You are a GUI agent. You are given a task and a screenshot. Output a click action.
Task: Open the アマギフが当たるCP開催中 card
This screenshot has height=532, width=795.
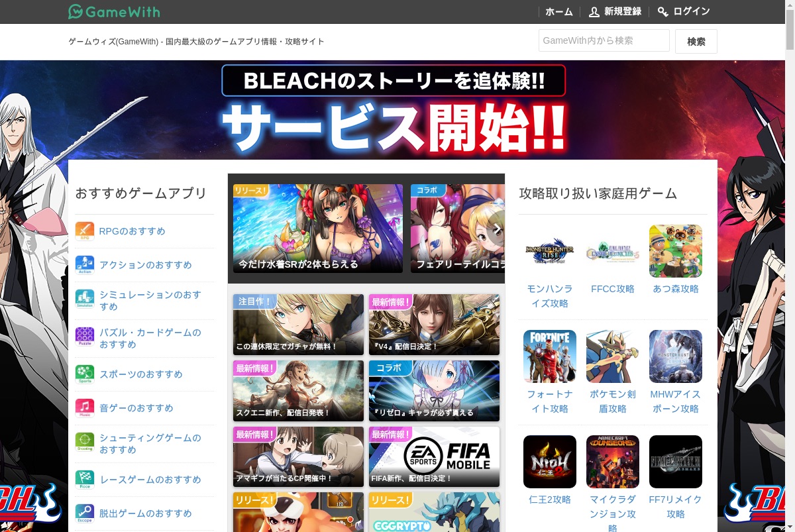click(x=298, y=457)
